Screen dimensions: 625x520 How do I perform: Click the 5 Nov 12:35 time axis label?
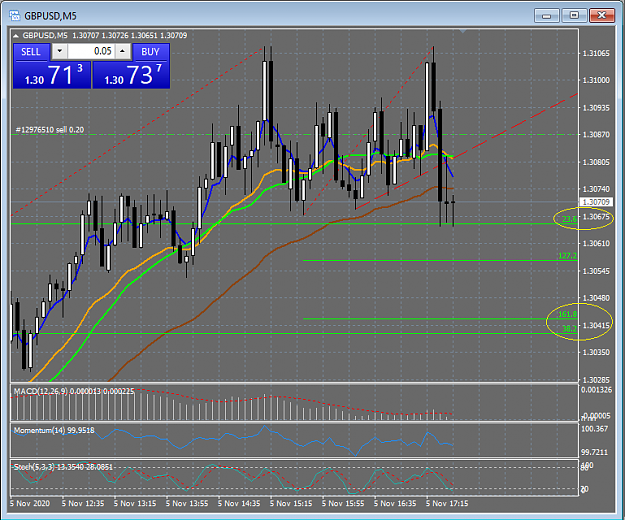pos(83,504)
